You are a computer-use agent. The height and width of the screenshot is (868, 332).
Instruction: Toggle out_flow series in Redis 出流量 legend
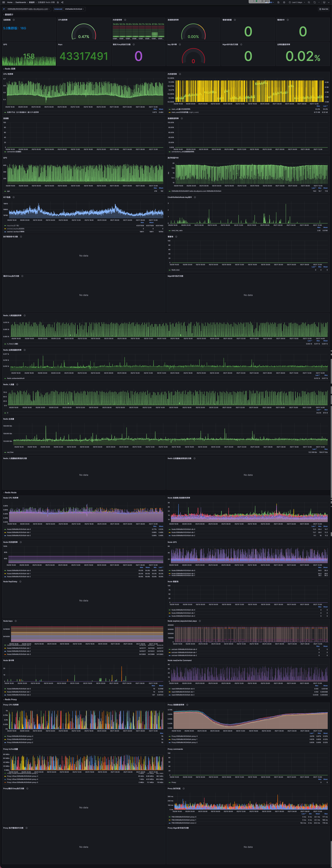tap(10, 452)
